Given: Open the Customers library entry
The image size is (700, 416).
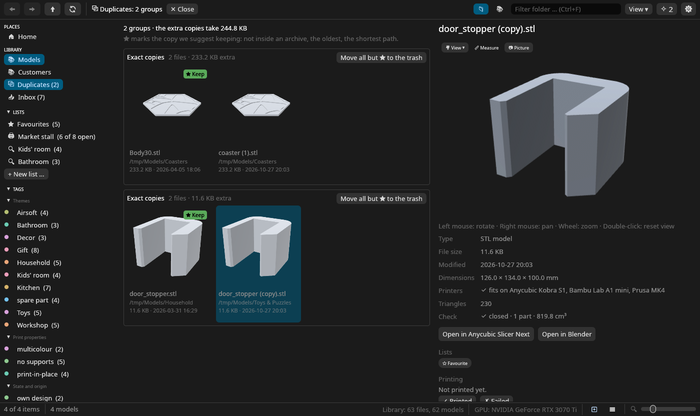Looking at the screenshot, I should coord(29,72).
